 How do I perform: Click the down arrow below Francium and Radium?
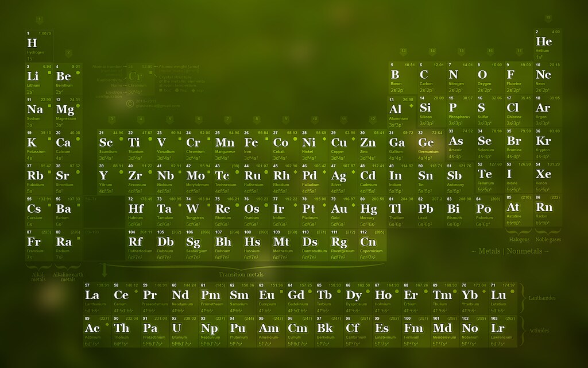pos(105,268)
